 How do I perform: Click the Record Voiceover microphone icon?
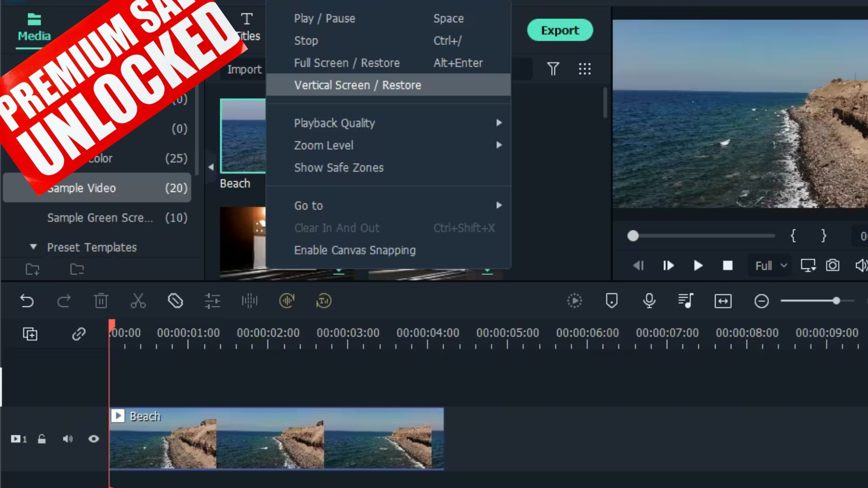(649, 300)
